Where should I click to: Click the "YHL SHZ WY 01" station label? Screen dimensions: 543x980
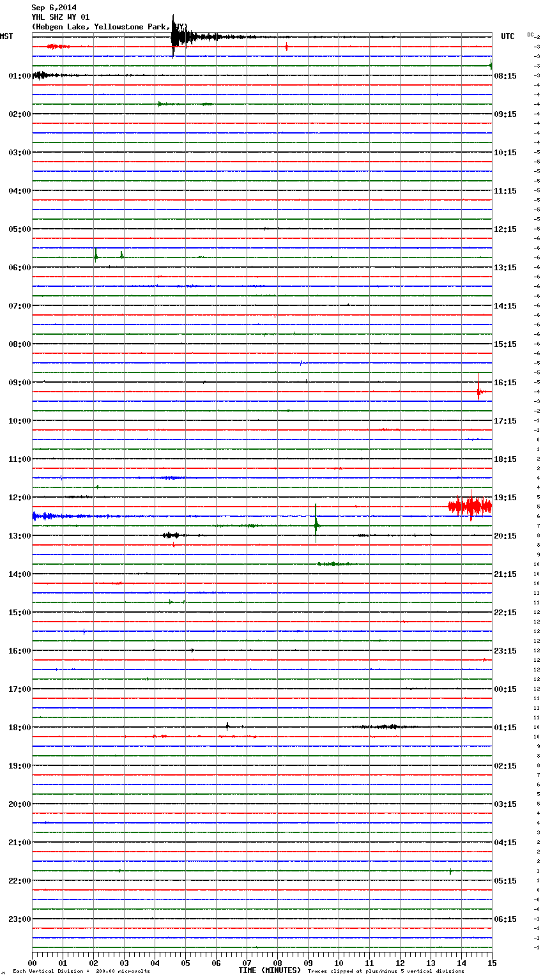click(x=61, y=17)
